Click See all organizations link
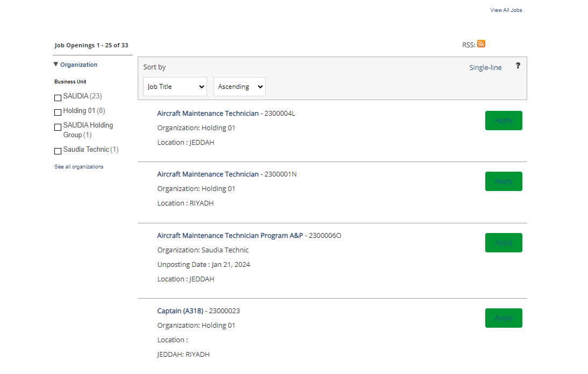This screenshot has height=374, width=588. (79, 167)
